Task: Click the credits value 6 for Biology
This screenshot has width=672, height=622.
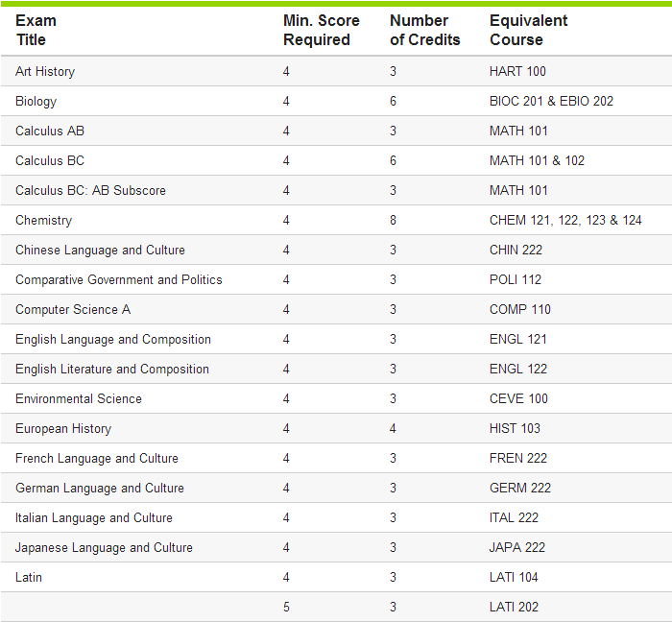Action: (393, 101)
